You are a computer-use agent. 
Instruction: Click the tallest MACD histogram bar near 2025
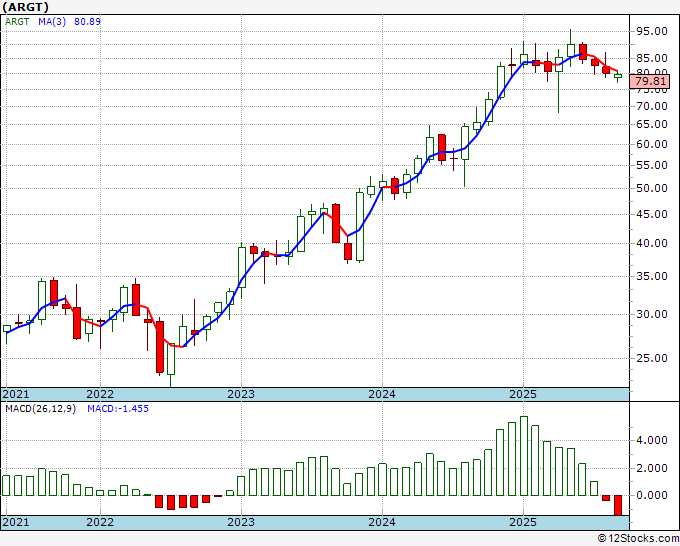524,456
